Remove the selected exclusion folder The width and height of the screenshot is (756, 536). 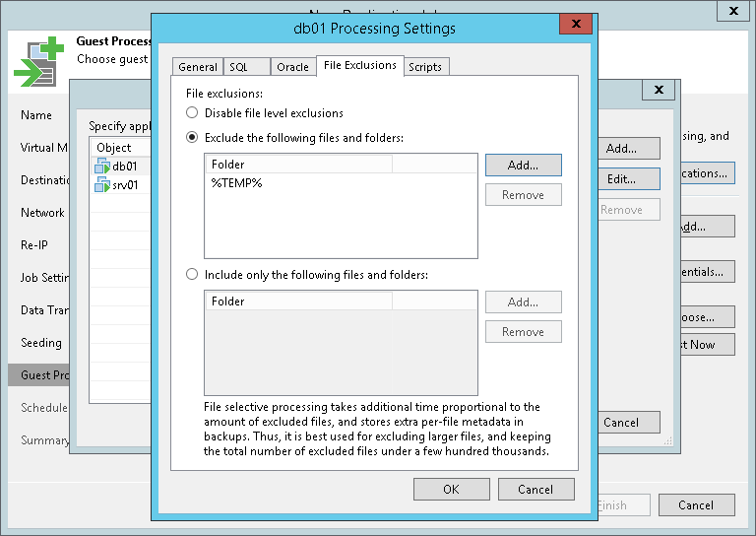point(523,195)
